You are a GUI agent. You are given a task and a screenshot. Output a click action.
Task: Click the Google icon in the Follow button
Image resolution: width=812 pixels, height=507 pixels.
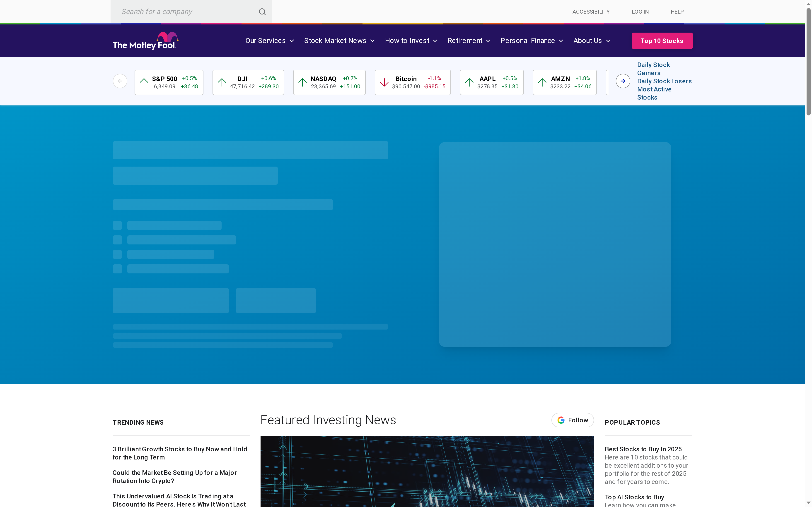(561, 420)
